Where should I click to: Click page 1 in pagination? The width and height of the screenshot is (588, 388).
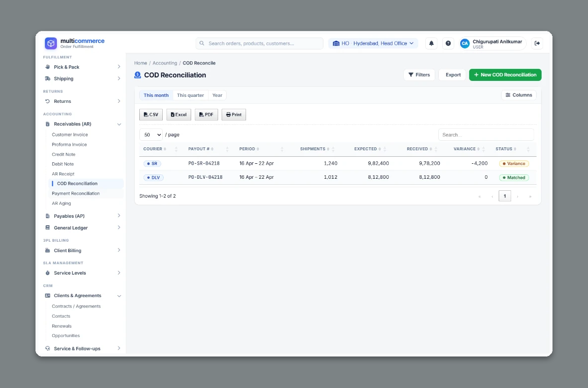pos(505,196)
